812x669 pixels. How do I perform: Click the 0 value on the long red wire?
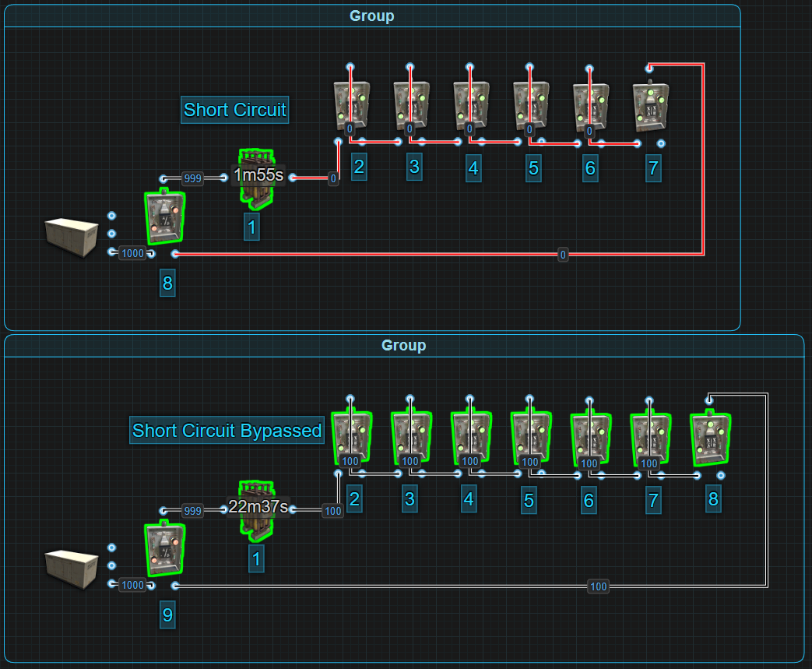pyautogui.click(x=563, y=255)
